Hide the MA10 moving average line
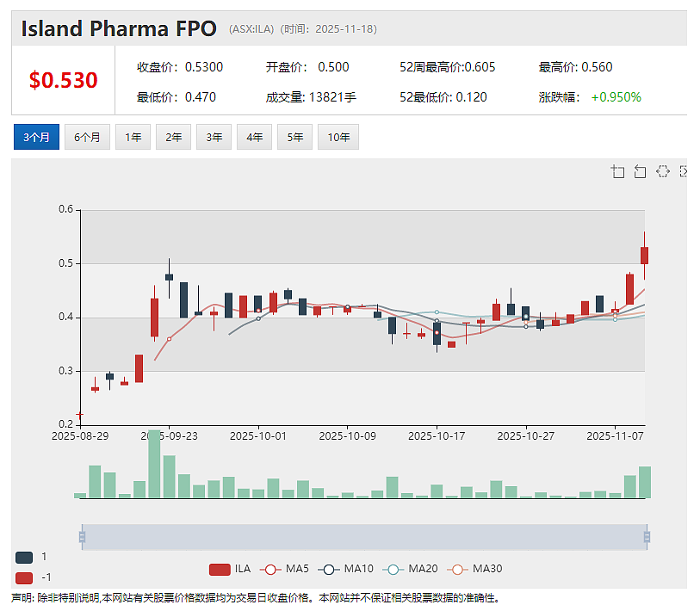 coord(346,569)
